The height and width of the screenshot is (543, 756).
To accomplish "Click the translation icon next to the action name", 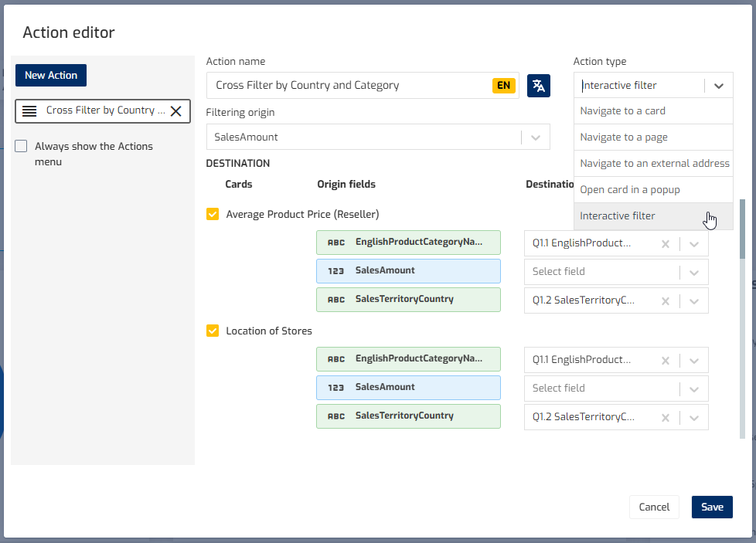I will point(538,85).
